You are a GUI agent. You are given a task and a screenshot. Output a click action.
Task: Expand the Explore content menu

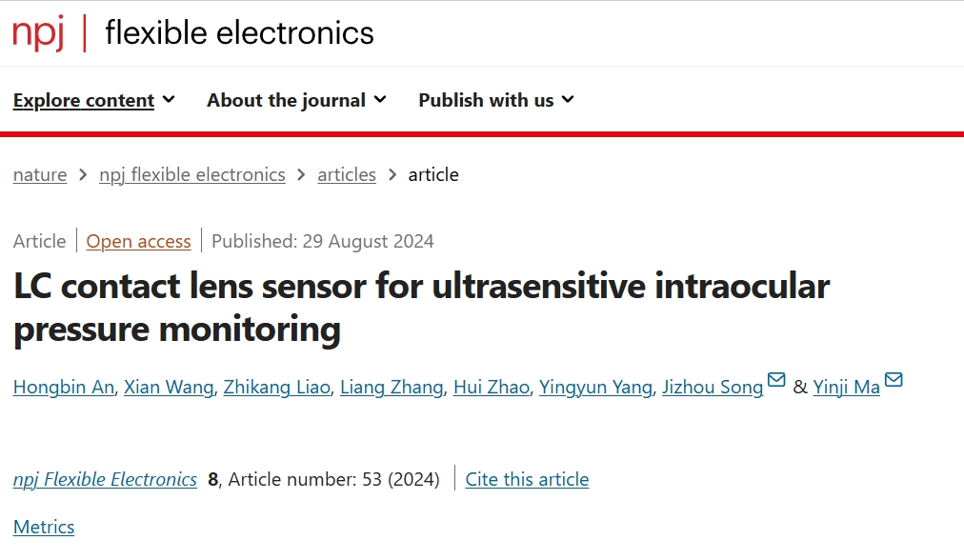93,100
